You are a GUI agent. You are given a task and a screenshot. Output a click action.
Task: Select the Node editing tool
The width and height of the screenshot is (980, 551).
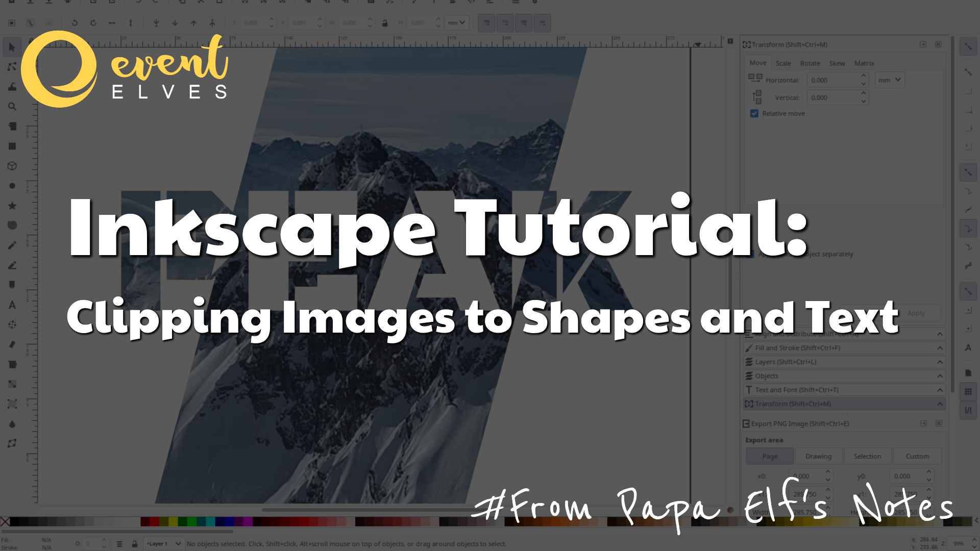pyautogui.click(x=12, y=67)
